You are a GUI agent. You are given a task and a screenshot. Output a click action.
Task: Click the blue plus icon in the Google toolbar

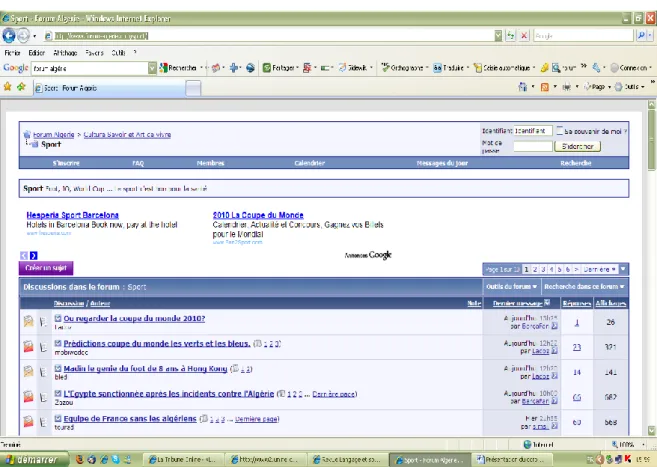(234, 67)
